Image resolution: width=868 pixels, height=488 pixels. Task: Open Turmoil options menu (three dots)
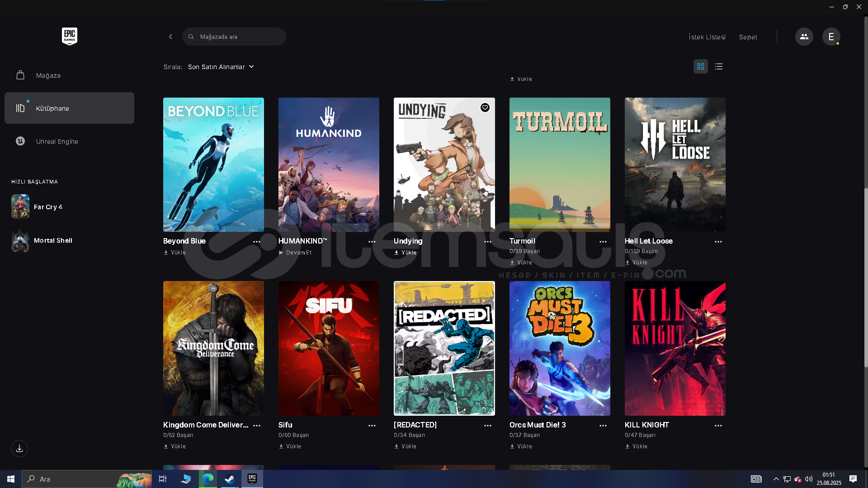click(x=603, y=242)
